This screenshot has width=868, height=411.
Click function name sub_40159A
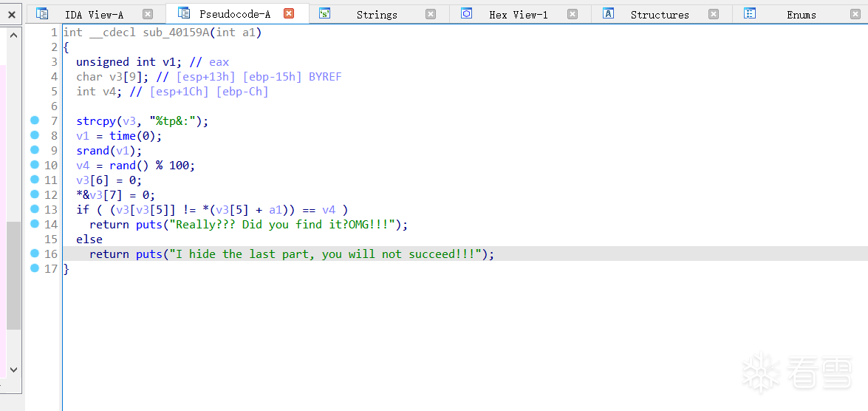coord(176,33)
